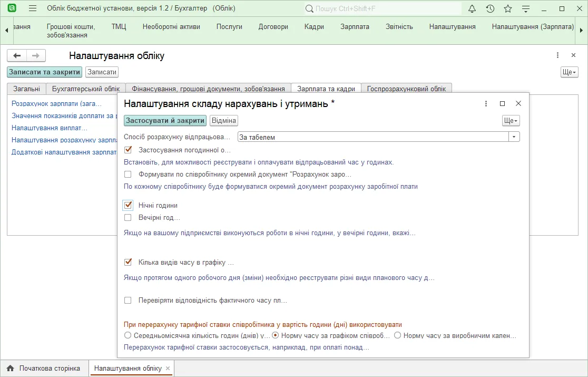Open the main hamburger menu

33,8
